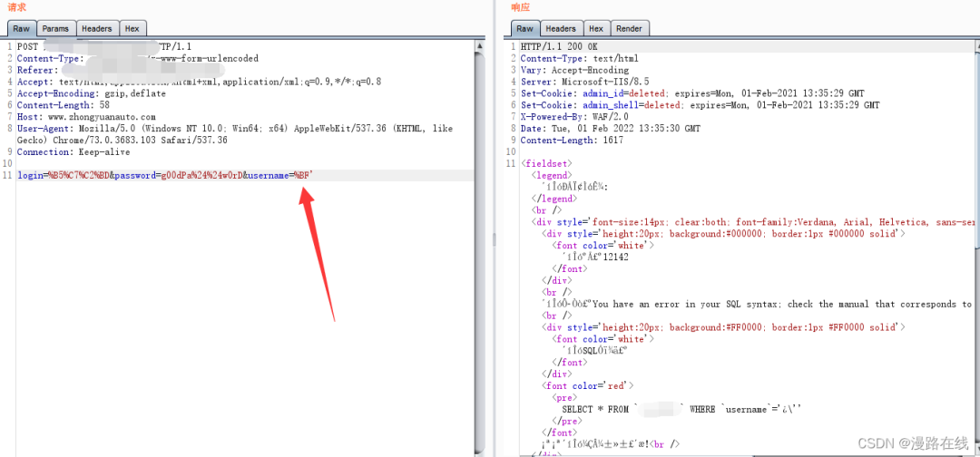This screenshot has height=457, width=980.
Task: Select the request Hex tab
Action: (132, 29)
